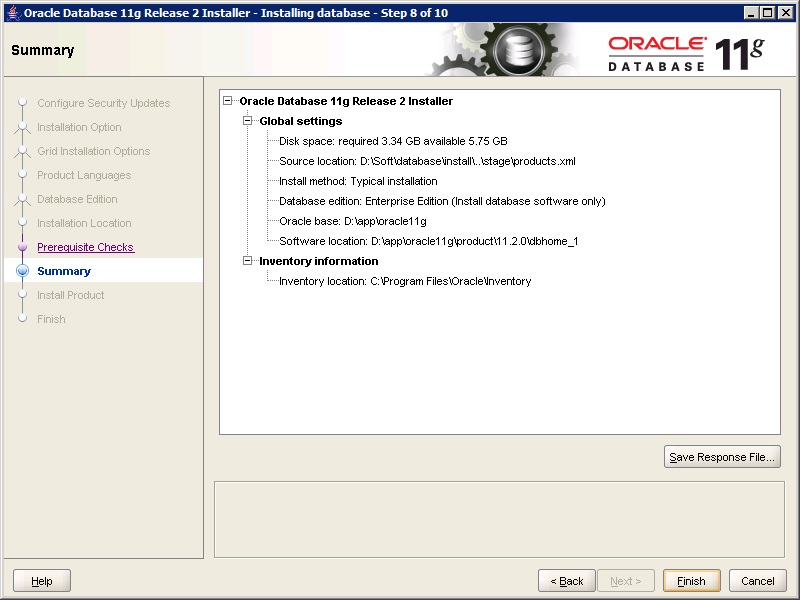The width and height of the screenshot is (800, 600).
Task: Cancel the installer
Action: click(758, 581)
